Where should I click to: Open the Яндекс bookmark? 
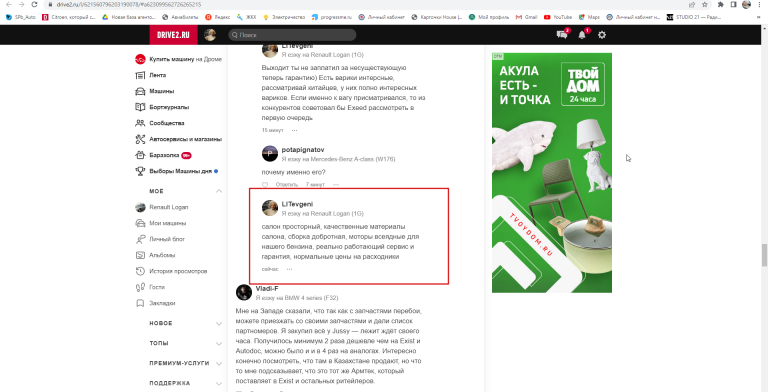pos(217,17)
